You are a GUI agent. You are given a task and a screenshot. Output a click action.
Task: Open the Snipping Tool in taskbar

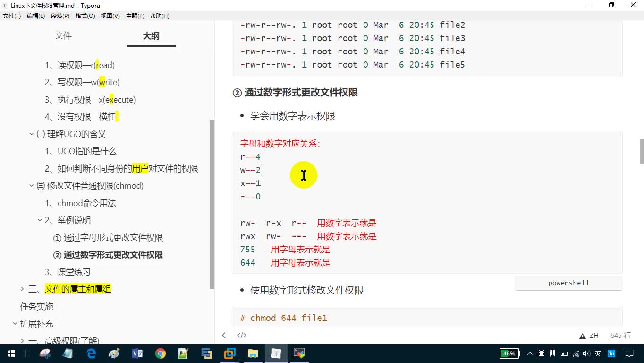pos(45,354)
